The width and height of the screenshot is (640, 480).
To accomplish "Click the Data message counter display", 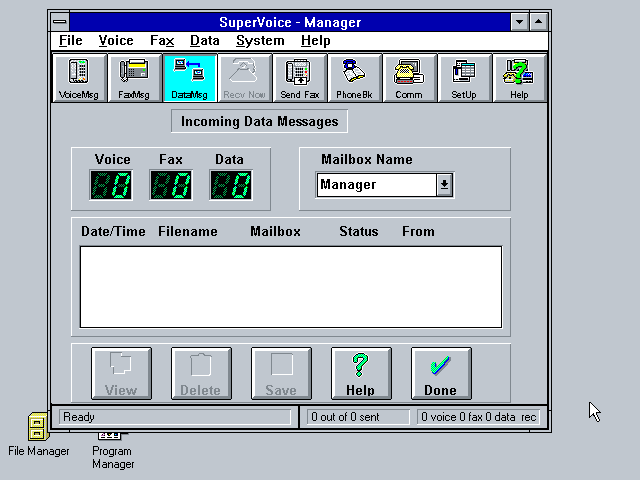I will tap(231, 185).
